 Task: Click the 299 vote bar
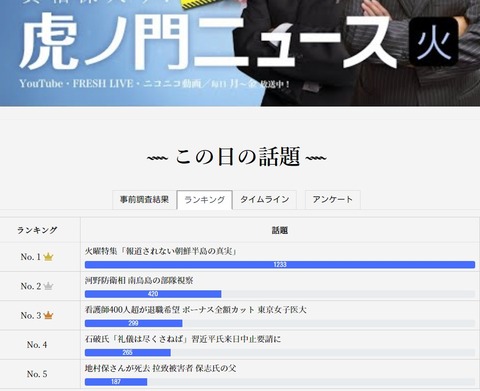point(133,323)
